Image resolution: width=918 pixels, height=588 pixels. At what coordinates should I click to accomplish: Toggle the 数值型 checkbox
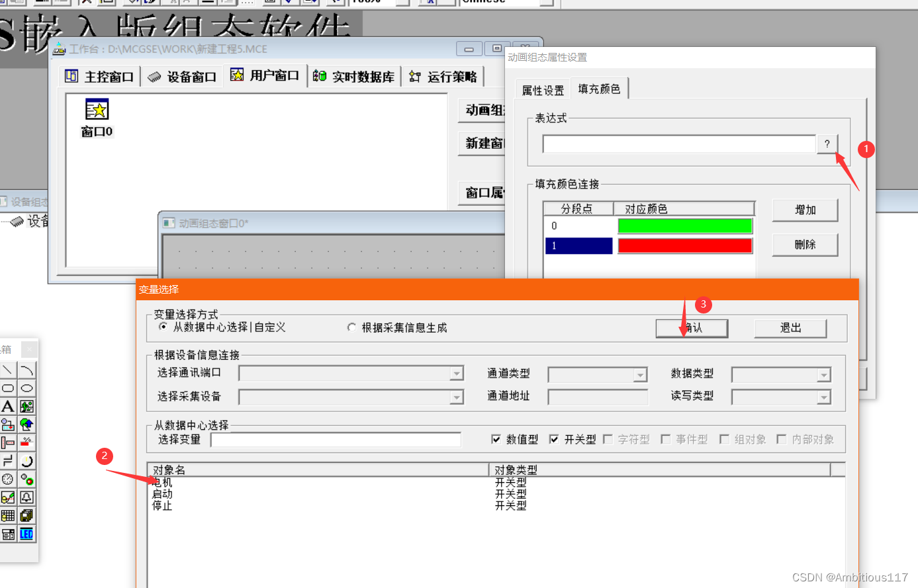coord(496,439)
